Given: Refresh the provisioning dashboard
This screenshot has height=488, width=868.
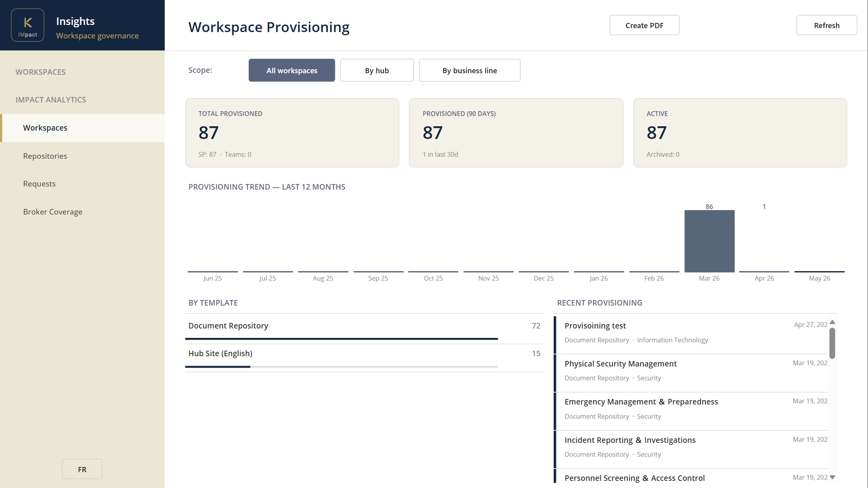Looking at the screenshot, I should tap(826, 25).
